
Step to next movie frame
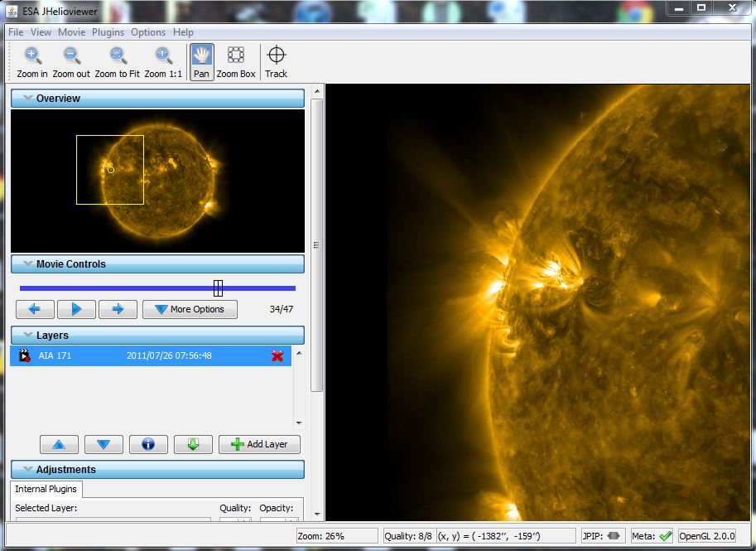coord(118,309)
